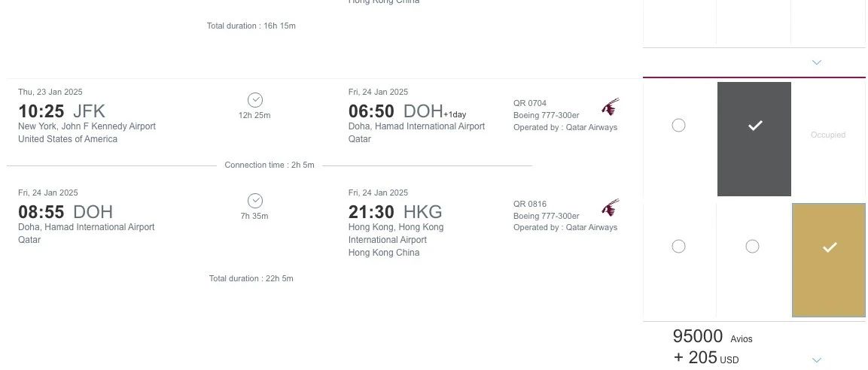The width and height of the screenshot is (868, 370).
Task: Click the Connection time 2h 5m label
Action: point(270,165)
